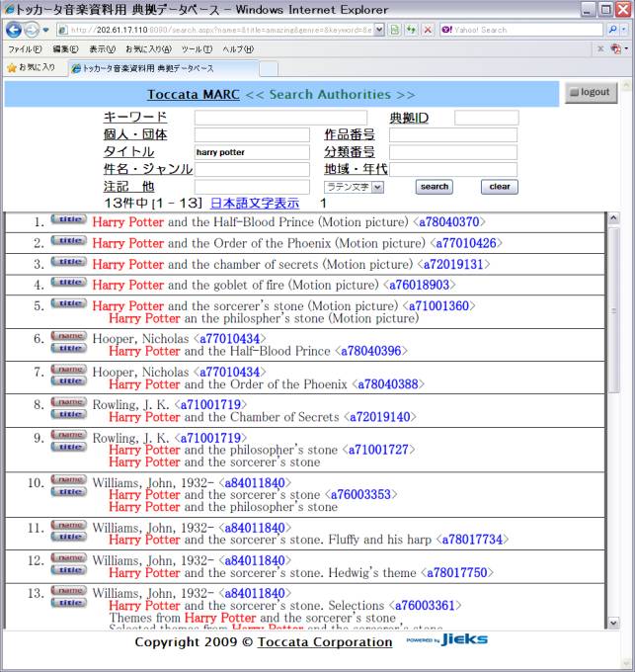Open the ヘルプ(H) menu
This screenshot has height=672, width=635.
pos(238,49)
